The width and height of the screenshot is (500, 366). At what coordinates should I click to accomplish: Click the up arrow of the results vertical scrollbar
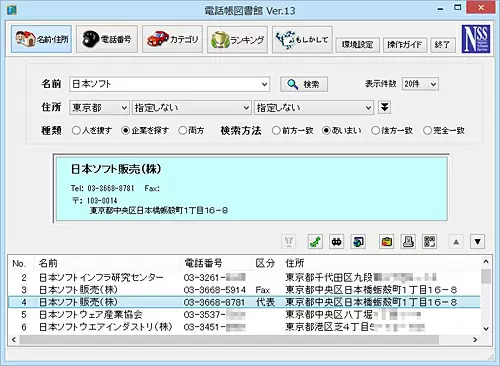pos(486,262)
